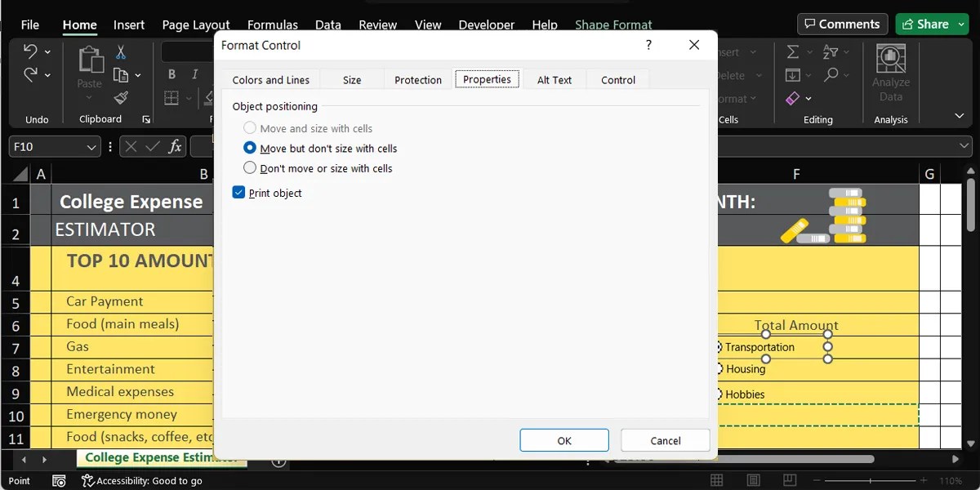
Task: Open the Find magnifier icon
Action: point(835,73)
